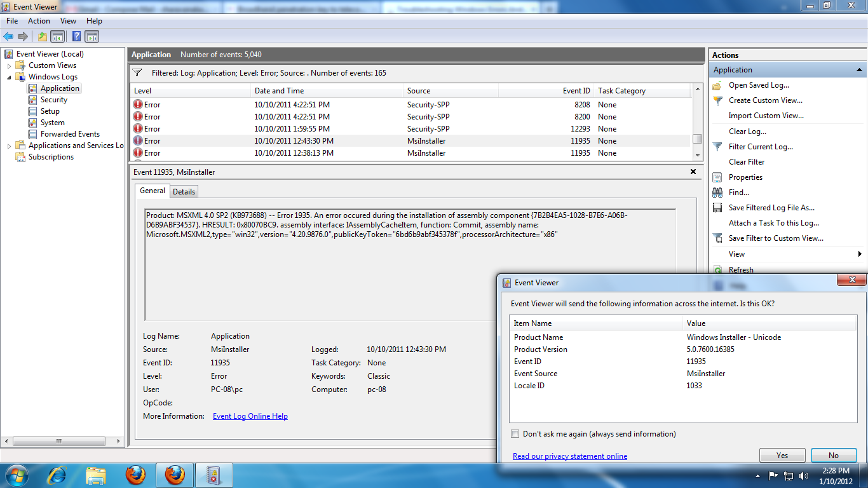Image resolution: width=868 pixels, height=488 pixels.
Task: Click Filter Current Log action
Action: [x=761, y=147]
